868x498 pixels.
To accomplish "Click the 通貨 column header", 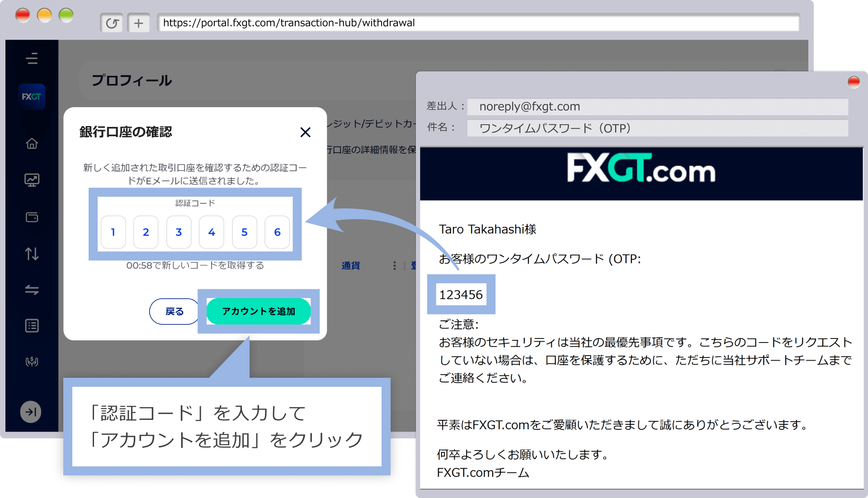I will [x=351, y=266].
